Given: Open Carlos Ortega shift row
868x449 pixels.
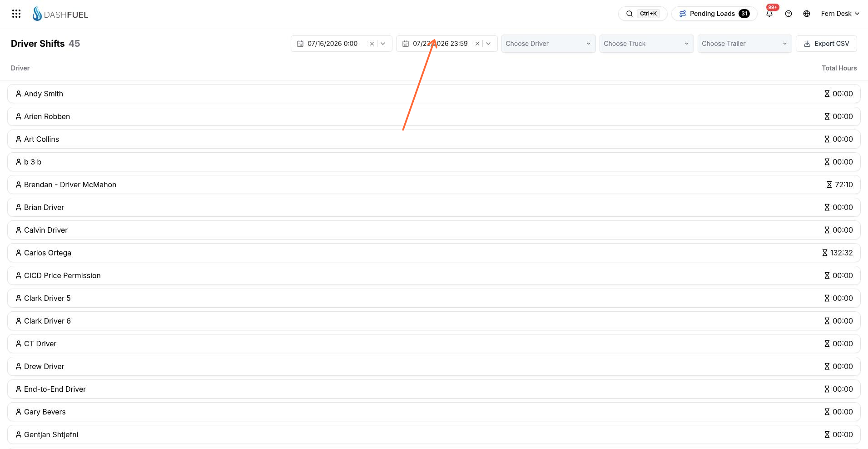Looking at the screenshot, I should pyautogui.click(x=434, y=253).
